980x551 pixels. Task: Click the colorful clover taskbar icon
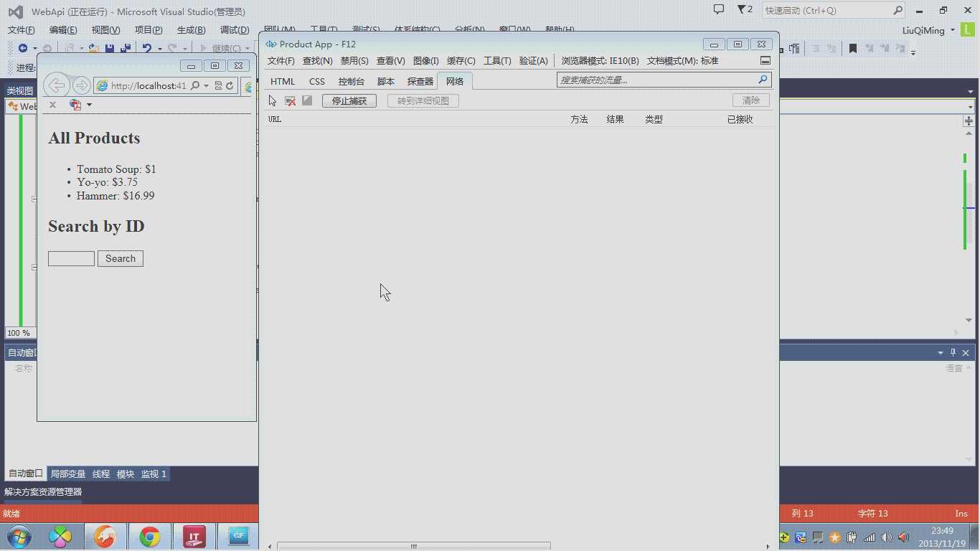point(61,537)
